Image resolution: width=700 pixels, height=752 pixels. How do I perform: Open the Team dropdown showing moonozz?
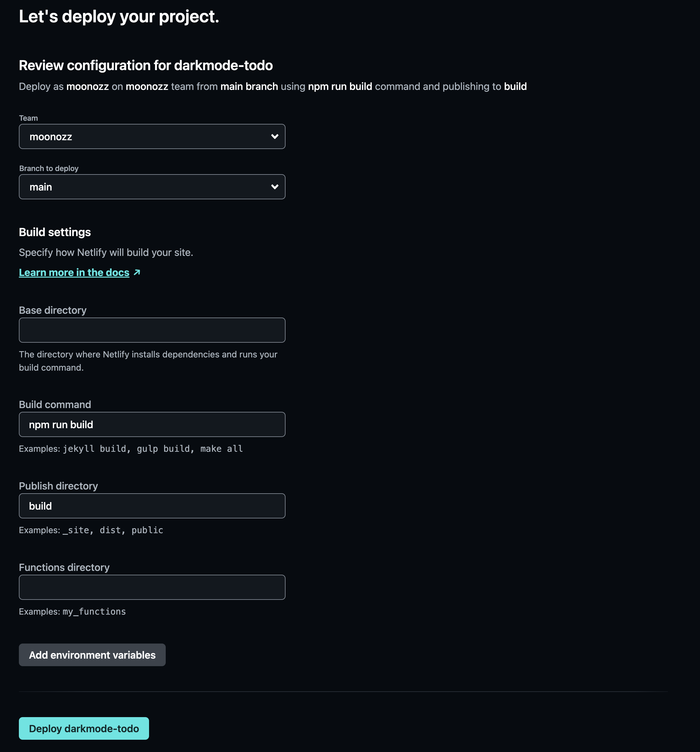pos(152,136)
